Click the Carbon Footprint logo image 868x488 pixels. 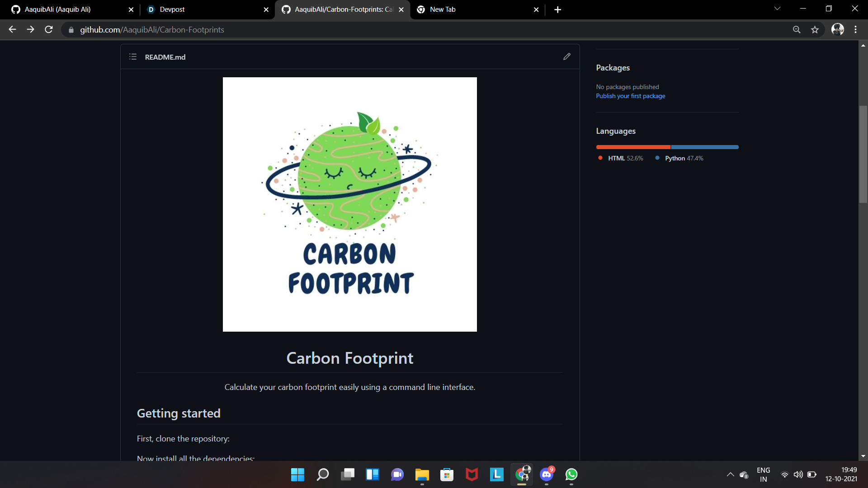349,204
